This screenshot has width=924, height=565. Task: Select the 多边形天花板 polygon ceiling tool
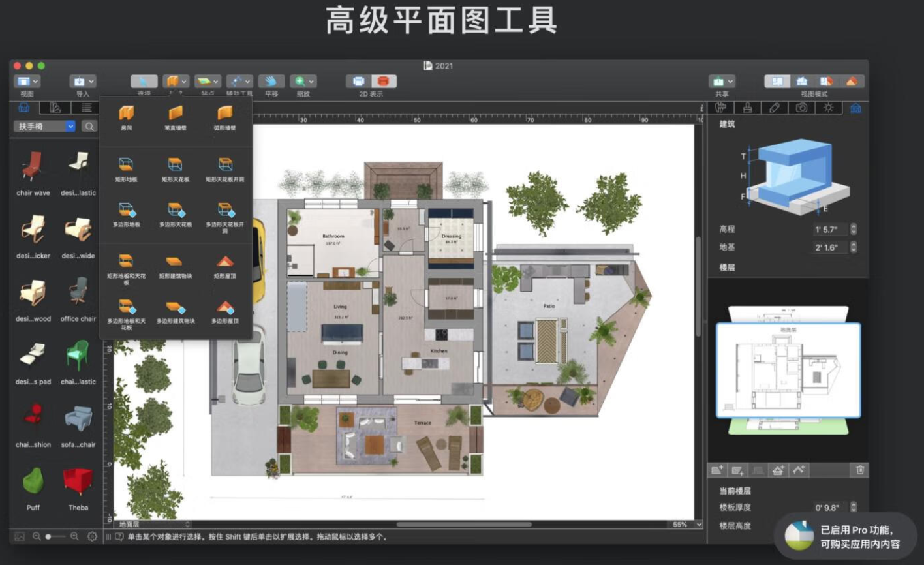coord(176,215)
